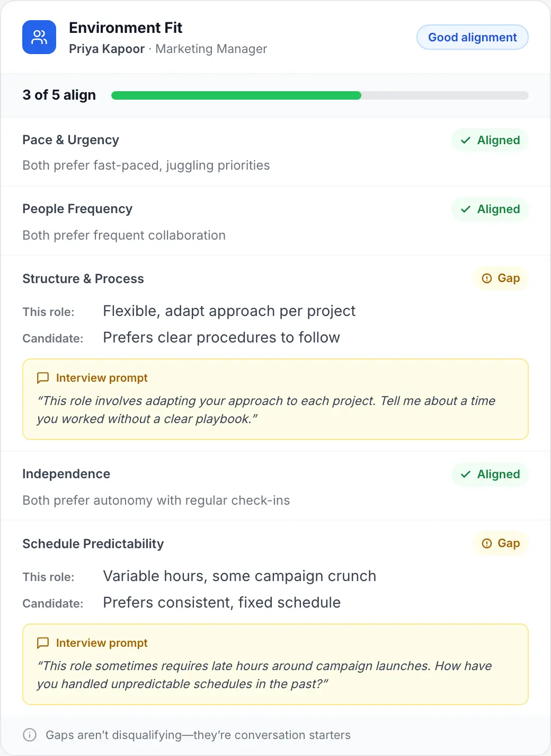Click the checkmark icon on Pace & Urgency
Viewport: 551px width, 756px height.
point(465,140)
